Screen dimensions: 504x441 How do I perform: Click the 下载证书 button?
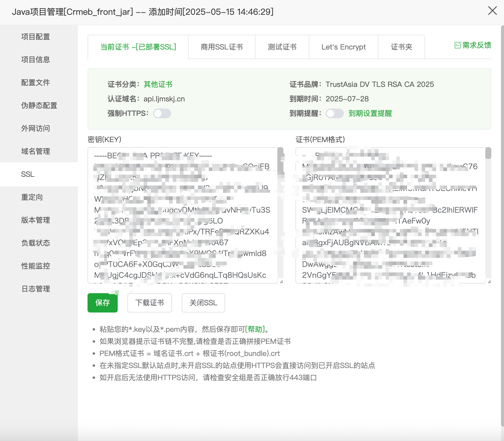149,303
